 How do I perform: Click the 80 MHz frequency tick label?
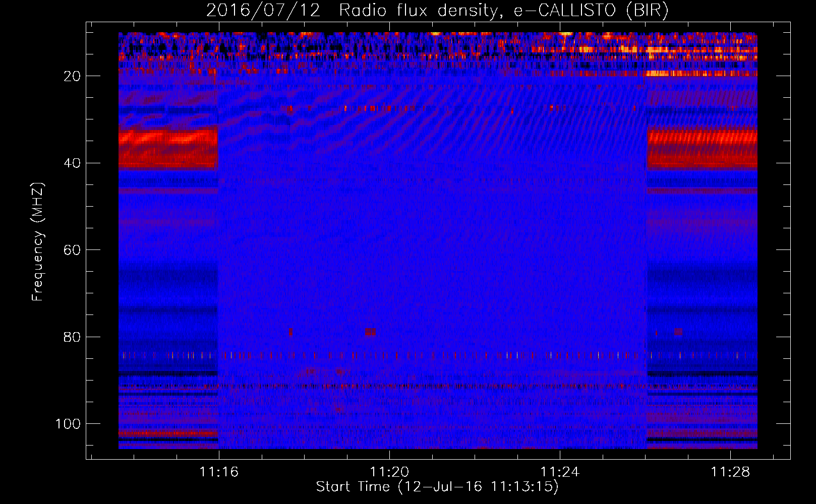[x=72, y=337]
